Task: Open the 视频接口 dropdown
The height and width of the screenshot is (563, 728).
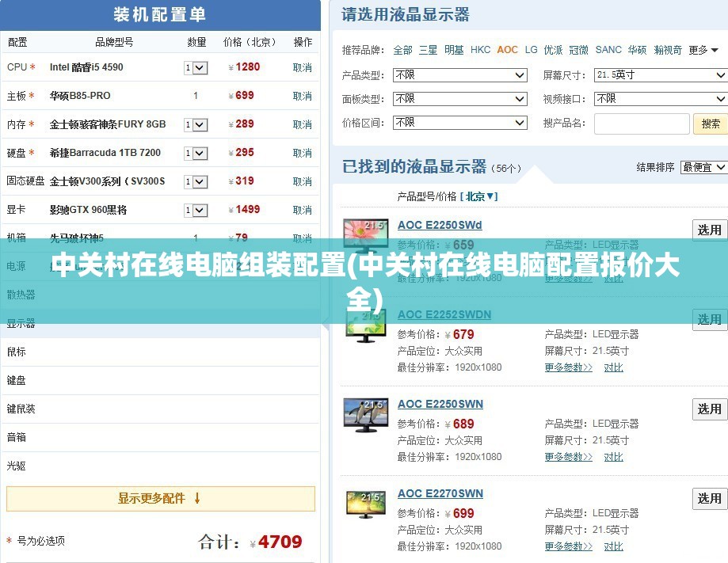Action: coord(661,99)
